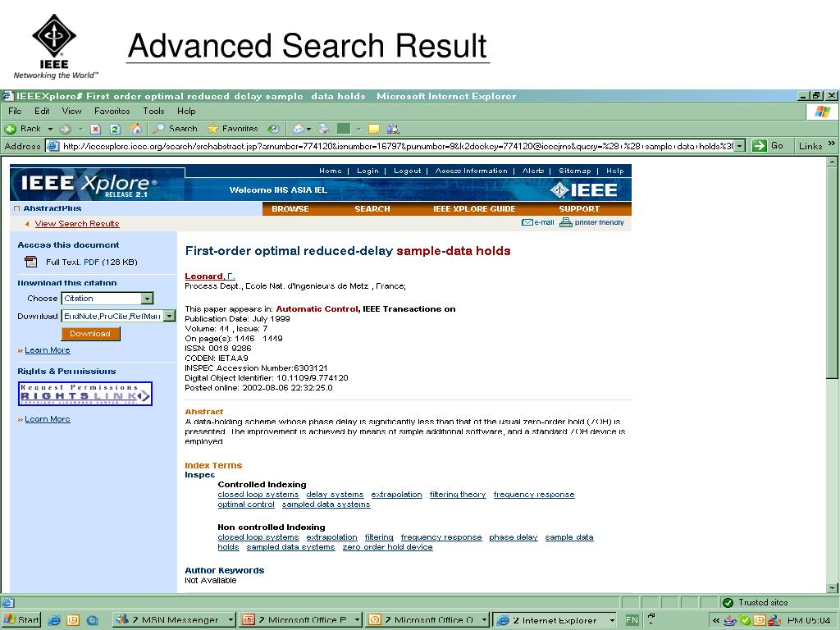Click the orange Download button
This screenshot has width=840, height=630.
(90, 334)
